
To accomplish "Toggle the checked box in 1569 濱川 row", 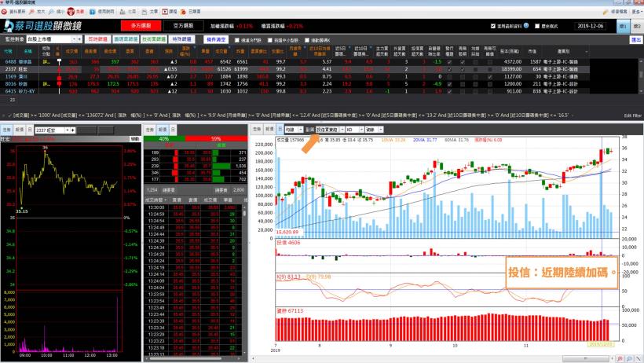I will coord(489,77).
